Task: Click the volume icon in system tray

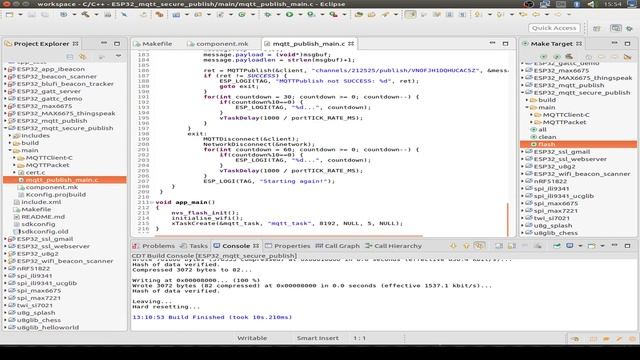Action: coord(591,4)
